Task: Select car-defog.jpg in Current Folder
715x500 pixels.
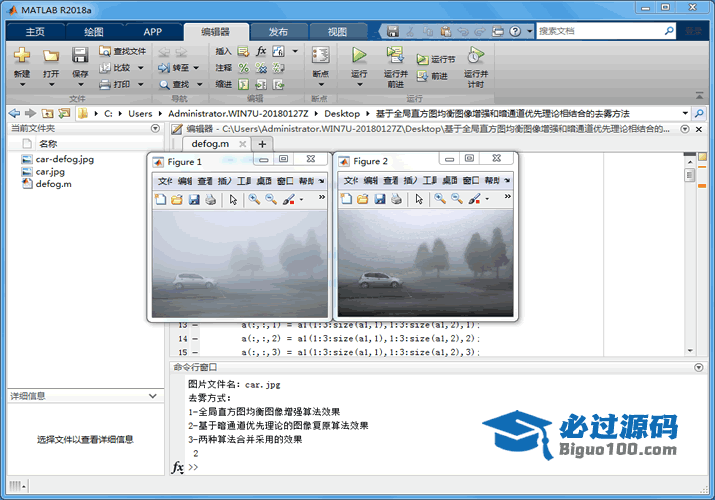Action: coord(65,159)
